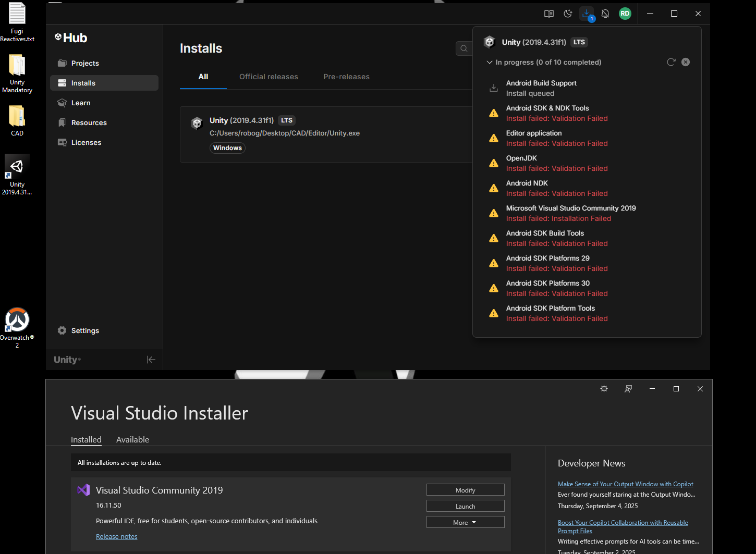This screenshot has height=554, width=756.
Task: Click Modify for Visual Studio Community 2019
Action: point(465,490)
